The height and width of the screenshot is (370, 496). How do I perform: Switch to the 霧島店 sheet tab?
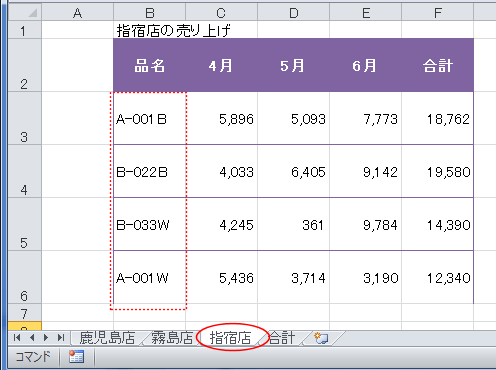172,338
